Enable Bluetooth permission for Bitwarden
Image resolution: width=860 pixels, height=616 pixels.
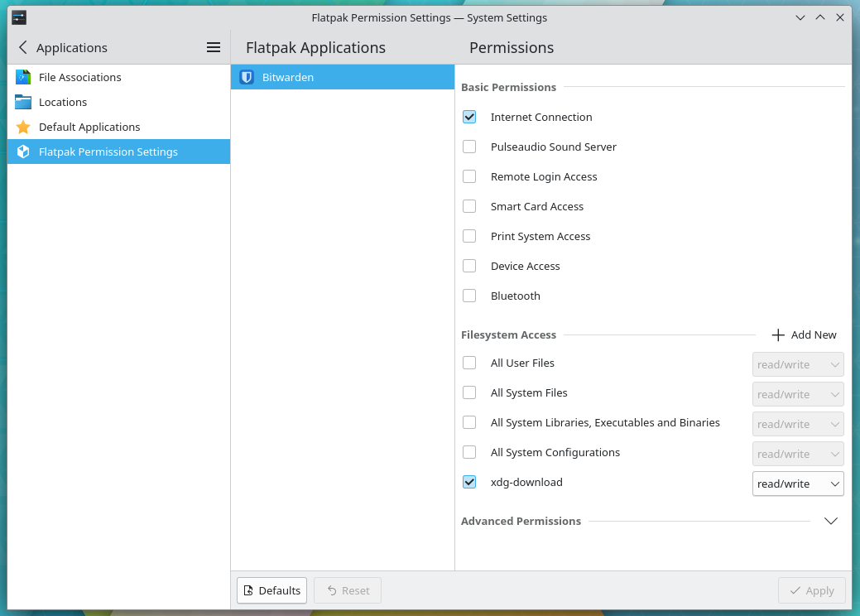[x=469, y=296]
